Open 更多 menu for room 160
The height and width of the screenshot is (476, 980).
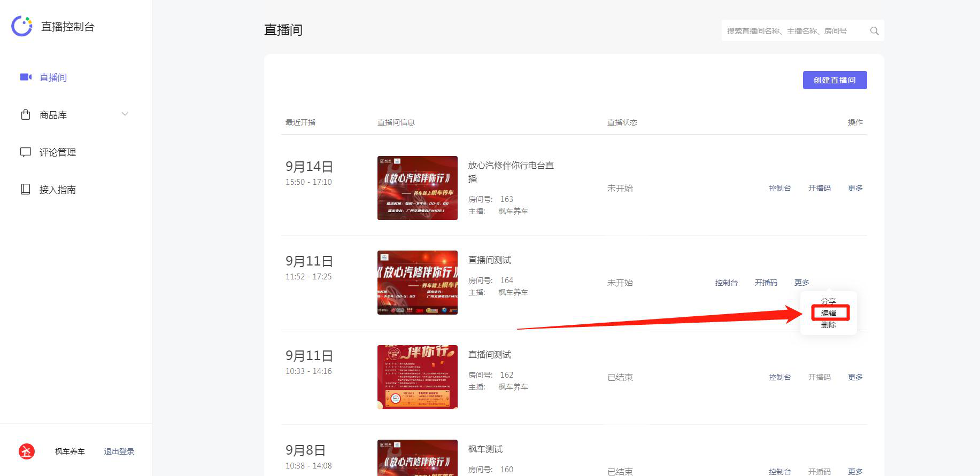855,472
